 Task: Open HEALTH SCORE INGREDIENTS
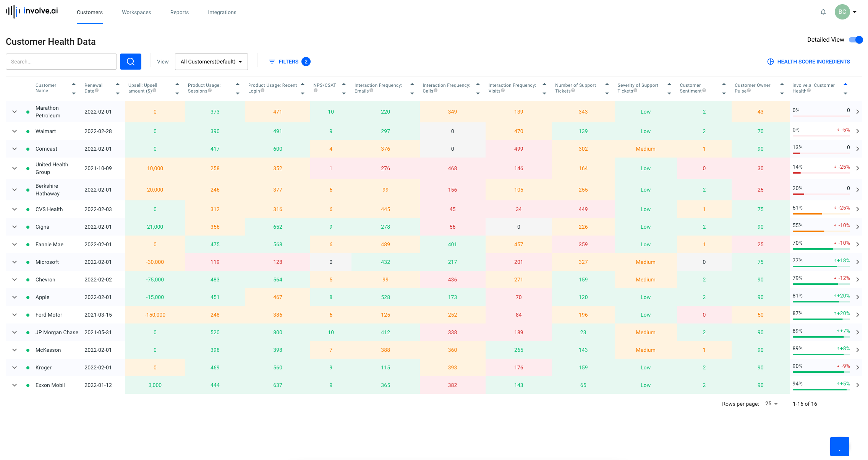click(x=809, y=62)
